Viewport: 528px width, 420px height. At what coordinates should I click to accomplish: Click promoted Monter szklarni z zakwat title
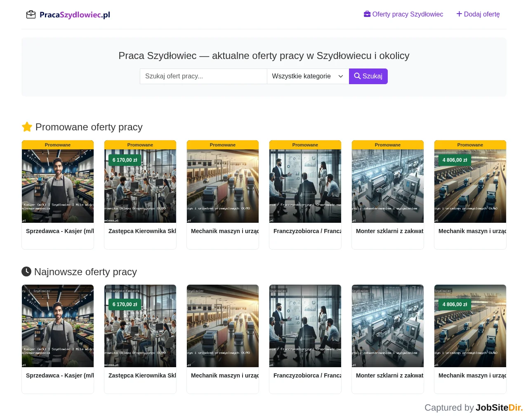point(390,231)
